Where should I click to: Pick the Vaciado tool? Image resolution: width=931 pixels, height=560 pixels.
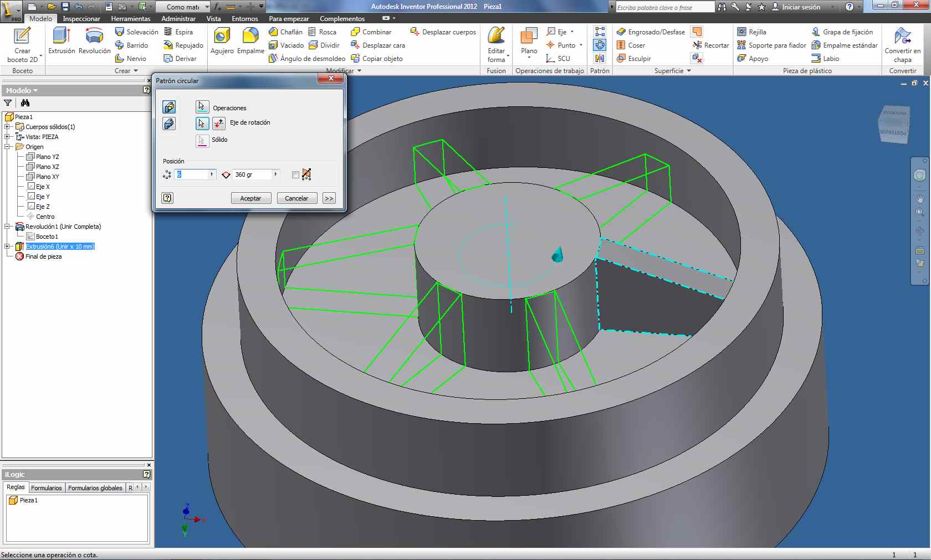[x=286, y=45]
